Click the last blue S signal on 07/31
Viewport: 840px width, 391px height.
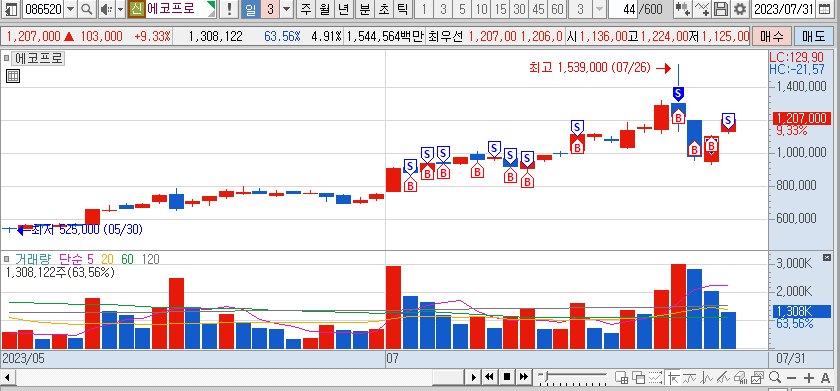(x=728, y=120)
